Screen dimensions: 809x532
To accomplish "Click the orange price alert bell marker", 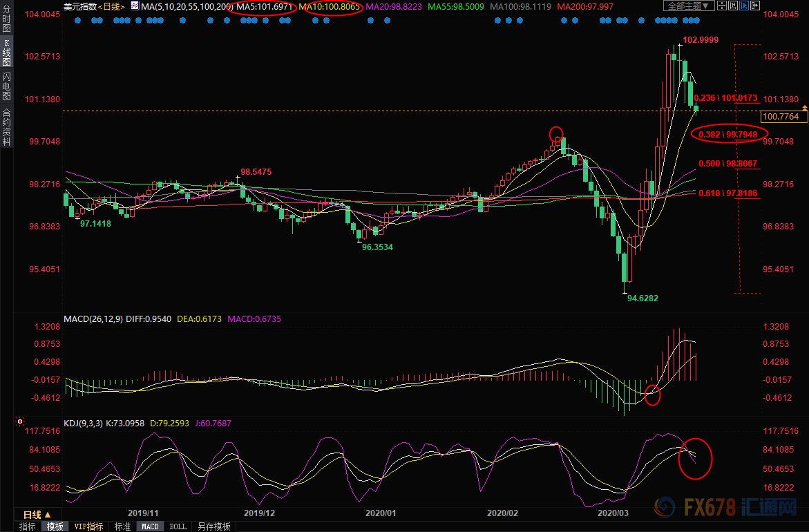I will coord(805,108).
